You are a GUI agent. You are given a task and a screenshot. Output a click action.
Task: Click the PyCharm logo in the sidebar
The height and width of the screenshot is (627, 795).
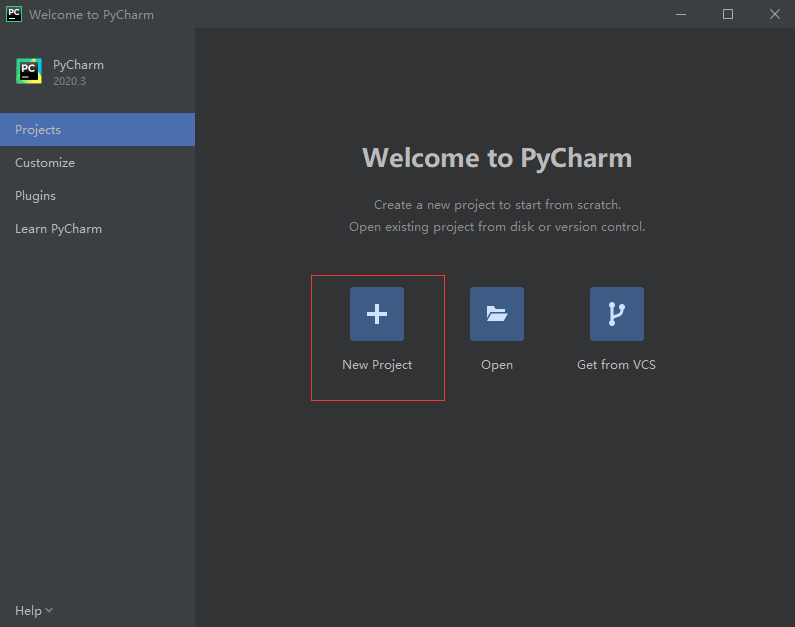(x=29, y=71)
